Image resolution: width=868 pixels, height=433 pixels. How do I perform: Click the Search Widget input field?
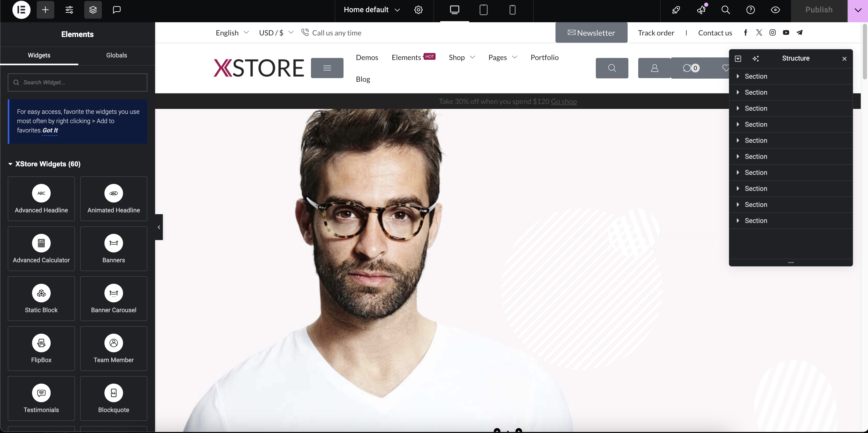pos(78,82)
